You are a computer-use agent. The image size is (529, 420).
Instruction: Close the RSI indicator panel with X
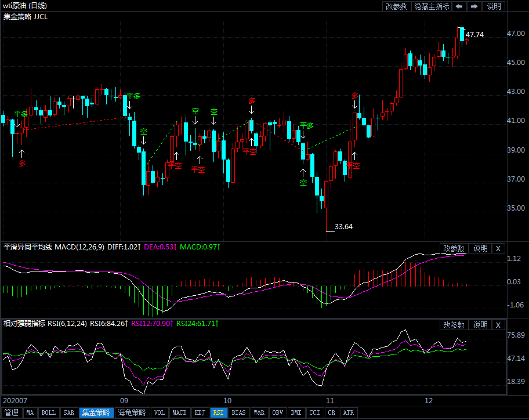(498, 325)
